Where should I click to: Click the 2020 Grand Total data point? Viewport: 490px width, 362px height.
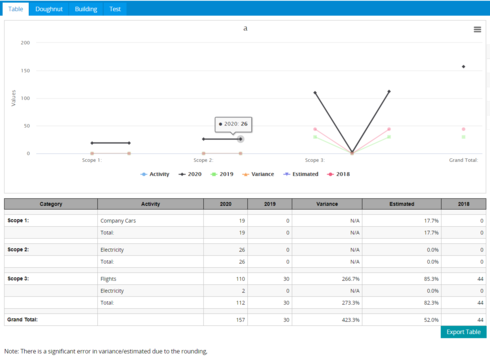tap(463, 67)
